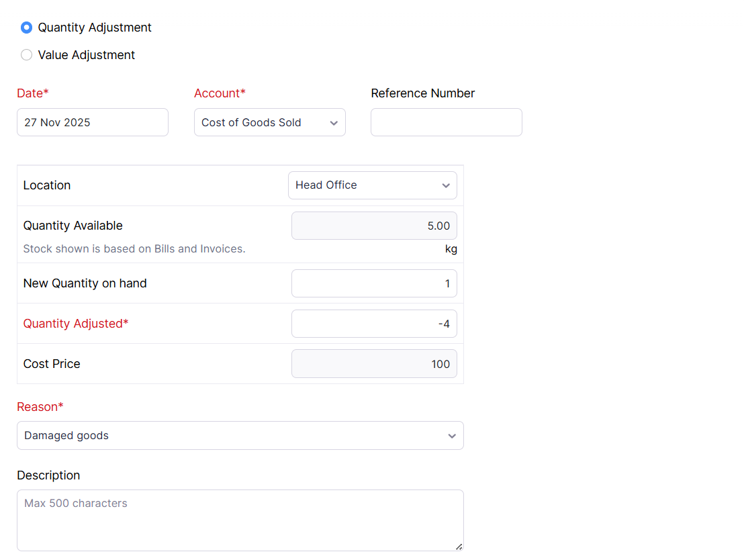744x560 pixels.
Task: Click the Quantity Available field showing 5.00
Action: [x=374, y=226]
